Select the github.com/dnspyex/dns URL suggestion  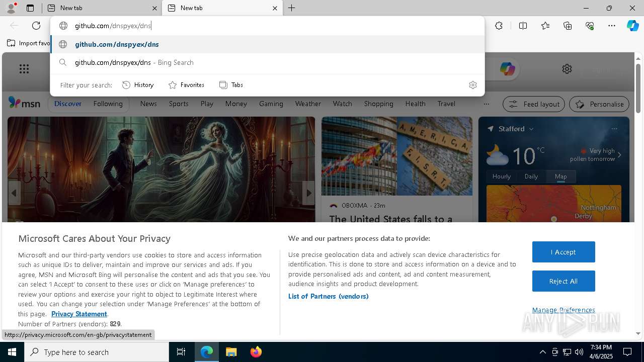[x=268, y=44]
